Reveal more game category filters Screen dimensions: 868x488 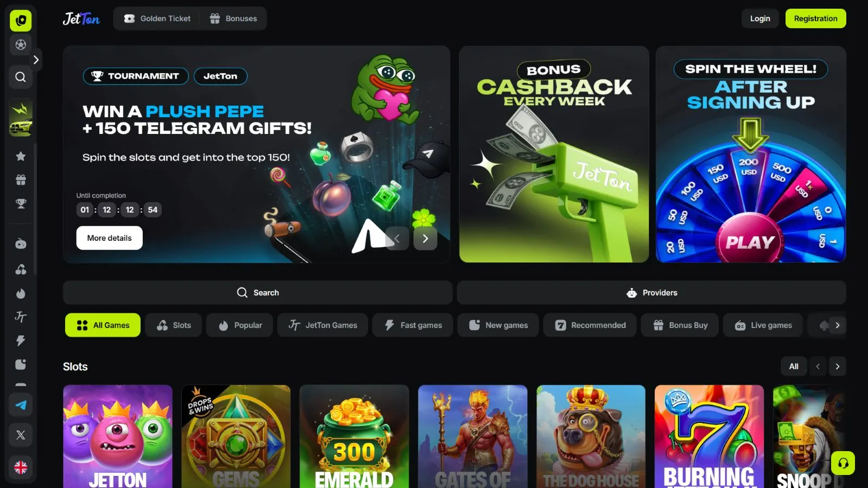click(x=838, y=325)
